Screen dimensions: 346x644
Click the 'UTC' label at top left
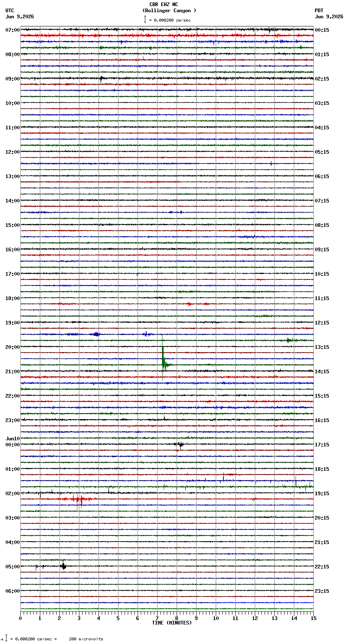tap(10, 11)
